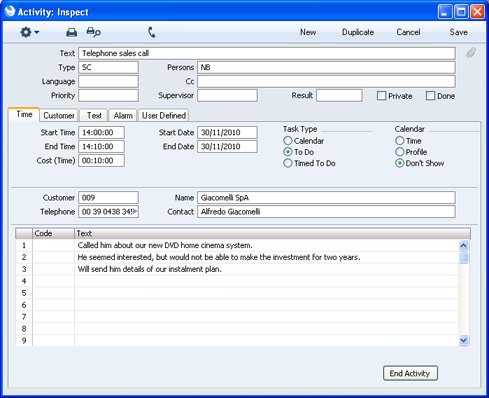The width and height of the screenshot is (489, 398).
Task: Open the gear operations menu
Action: click(x=29, y=32)
